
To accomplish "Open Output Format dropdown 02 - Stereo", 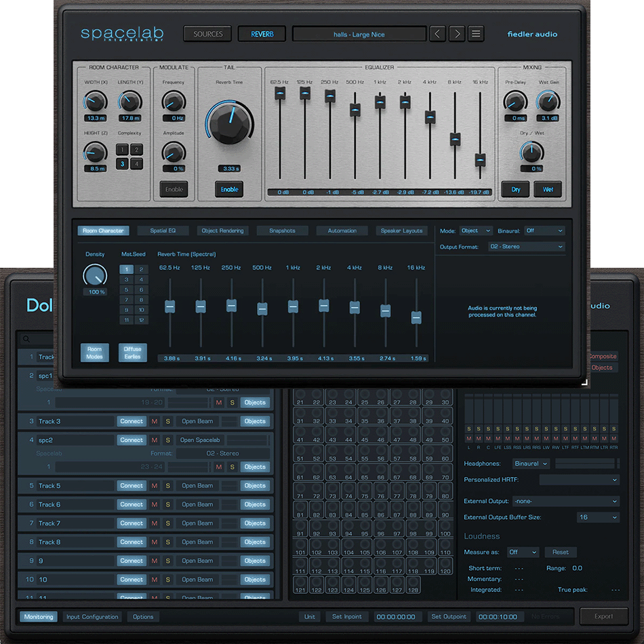I will coord(527,247).
